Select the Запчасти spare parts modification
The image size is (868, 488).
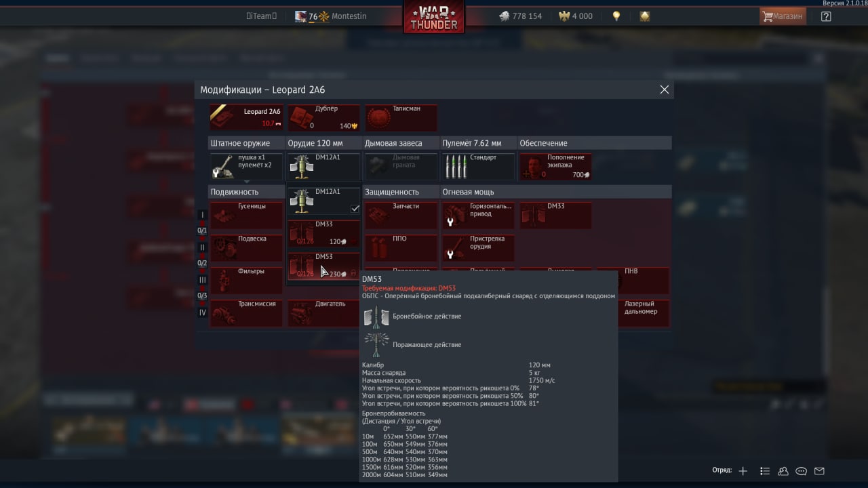click(401, 215)
